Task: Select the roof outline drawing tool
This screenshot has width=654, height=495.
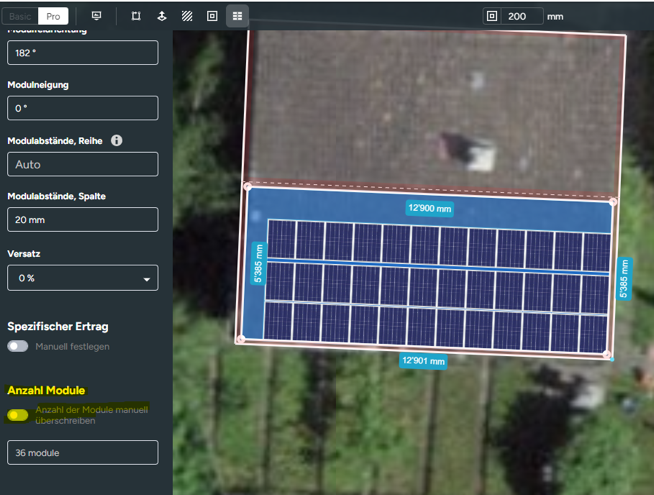Action: click(136, 16)
